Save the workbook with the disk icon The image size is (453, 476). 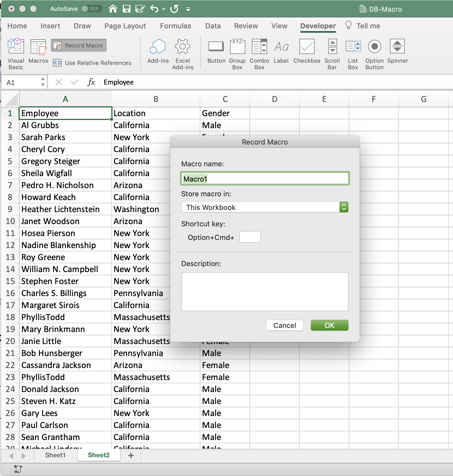[x=127, y=9]
